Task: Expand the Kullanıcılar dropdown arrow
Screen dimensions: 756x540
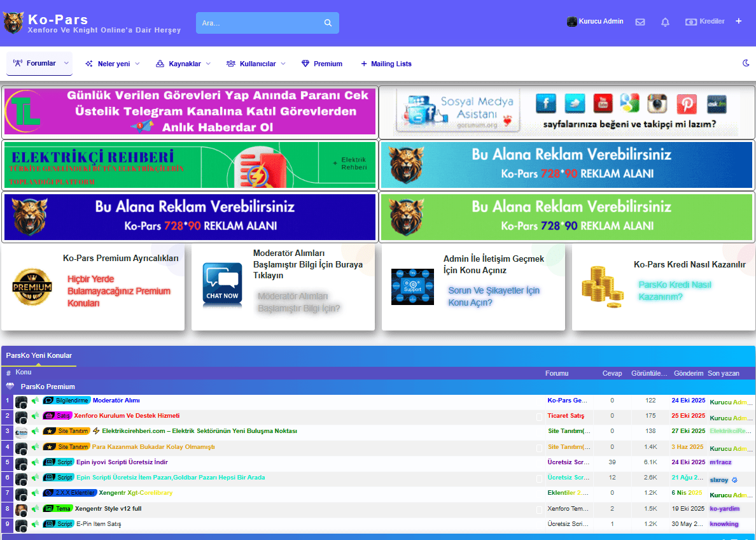Action: (283, 64)
